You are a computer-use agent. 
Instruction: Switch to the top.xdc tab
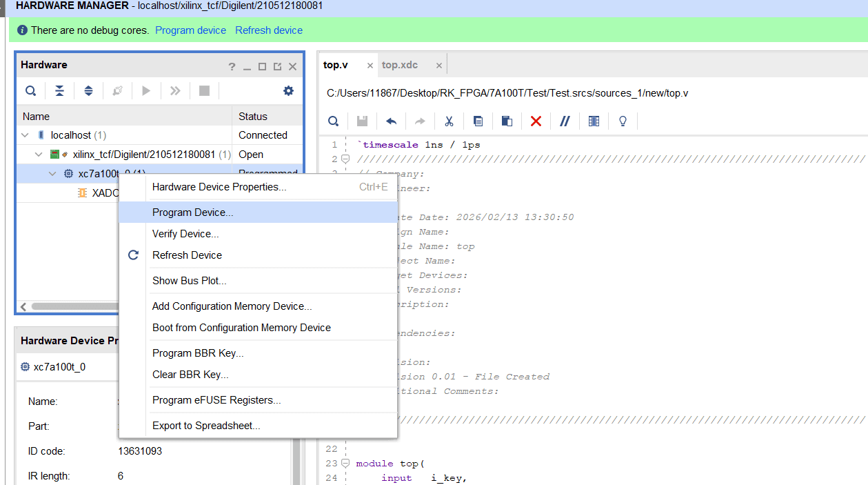tap(400, 65)
